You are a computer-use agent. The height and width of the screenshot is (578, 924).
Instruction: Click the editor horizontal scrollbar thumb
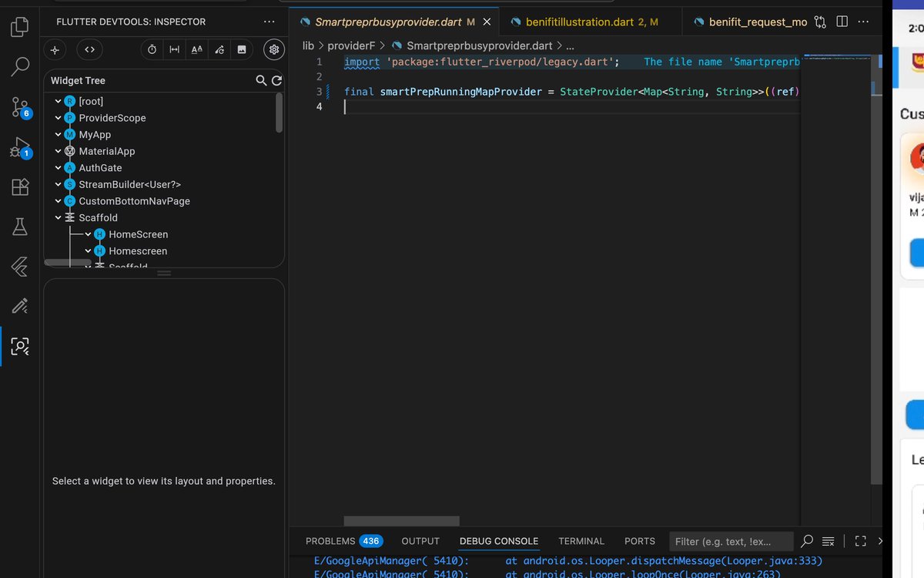pyautogui.click(x=401, y=522)
